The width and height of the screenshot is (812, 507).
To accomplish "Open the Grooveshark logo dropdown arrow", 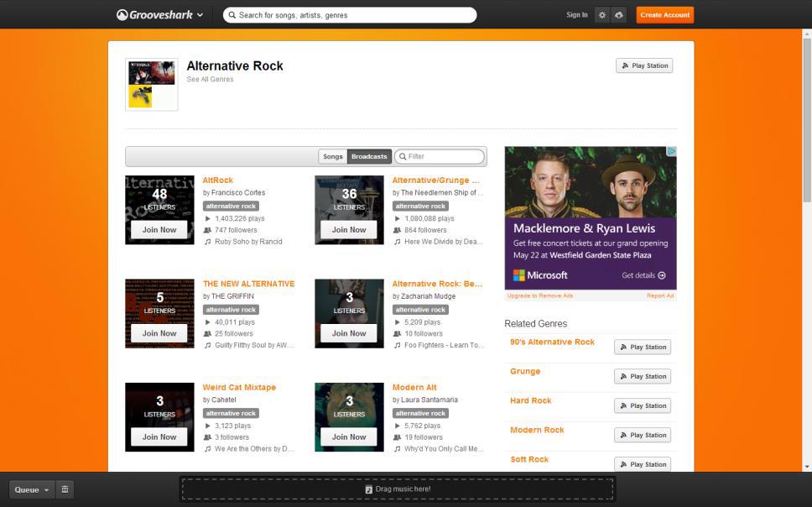I will coord(200,15).
